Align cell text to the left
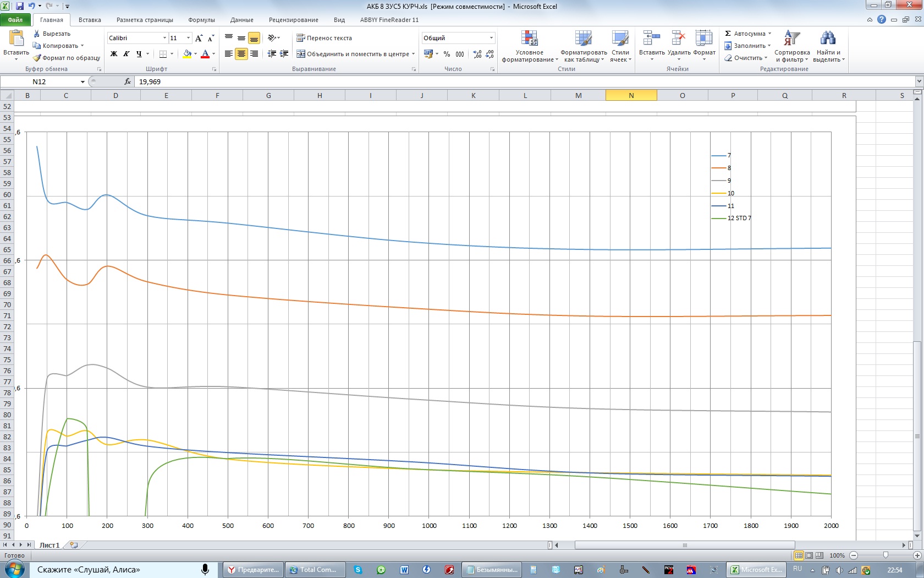Viewport: 924px width, 578px height. 229,54
